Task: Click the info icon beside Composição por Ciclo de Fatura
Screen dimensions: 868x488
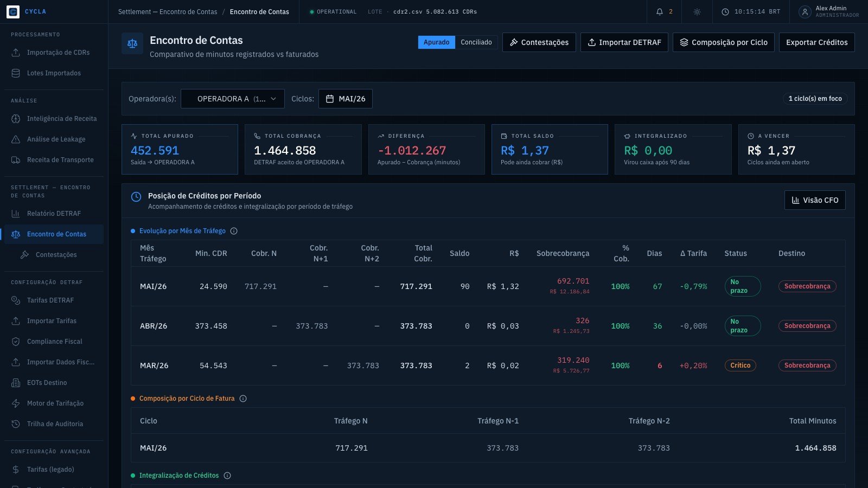Action: pos(243,399)
